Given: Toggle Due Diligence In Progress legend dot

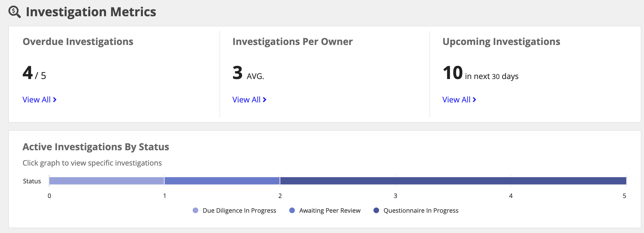Looking at the screenshot, I should tap(196, 211).
